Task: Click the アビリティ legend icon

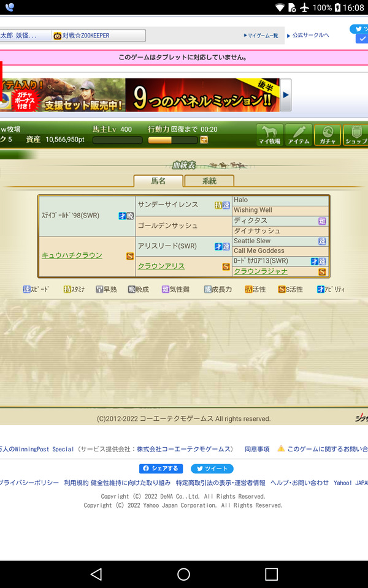Action: 321,289
